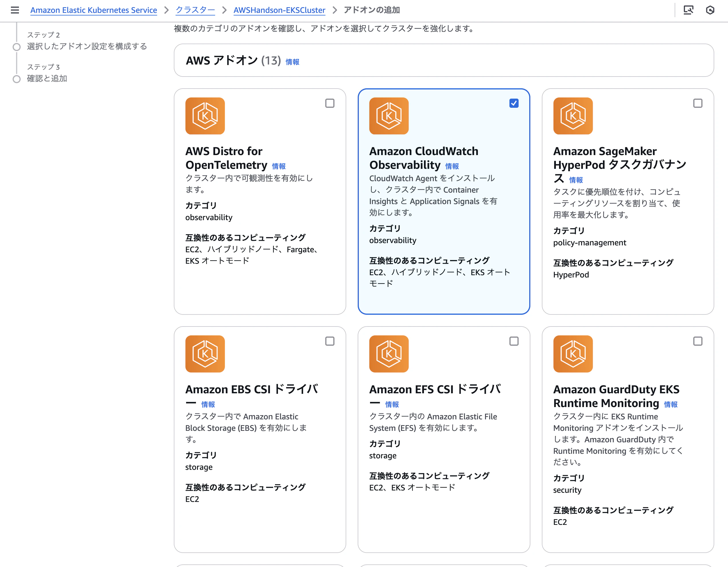The width and height of the screenshot is (728, 567).
Task: Click step 2 circle indicator
Action: point(17,47)
